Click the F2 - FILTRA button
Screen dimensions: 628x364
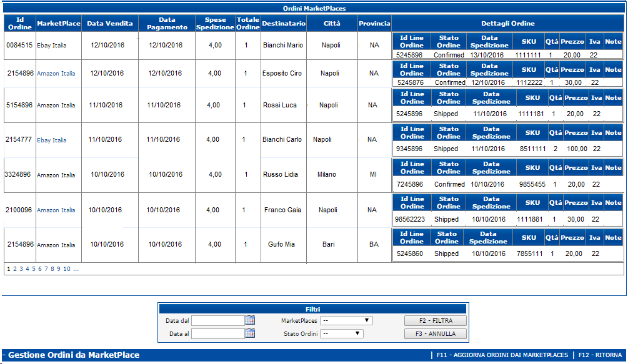coord(436,320)
